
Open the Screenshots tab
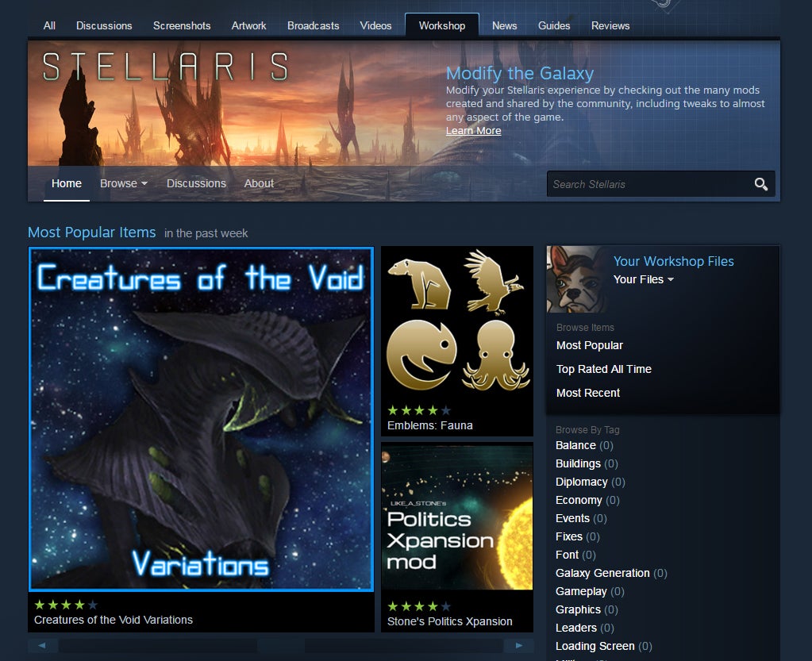point(182,25)
